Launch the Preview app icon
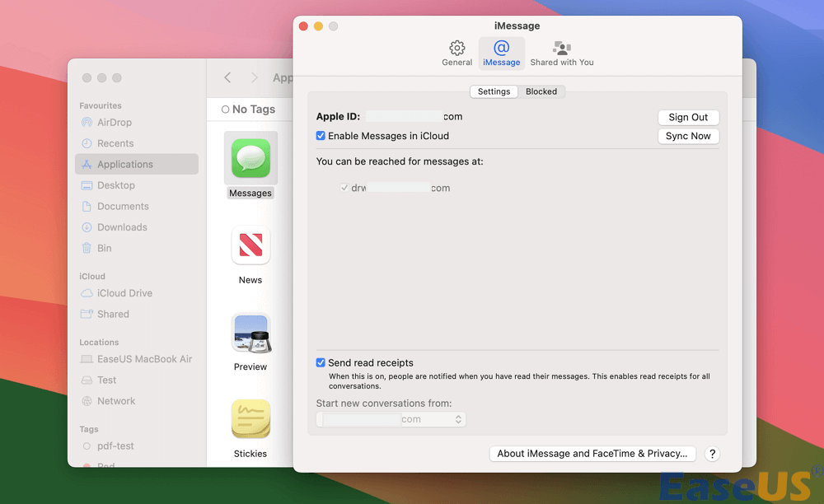The image size is (824, 504). 250,333
